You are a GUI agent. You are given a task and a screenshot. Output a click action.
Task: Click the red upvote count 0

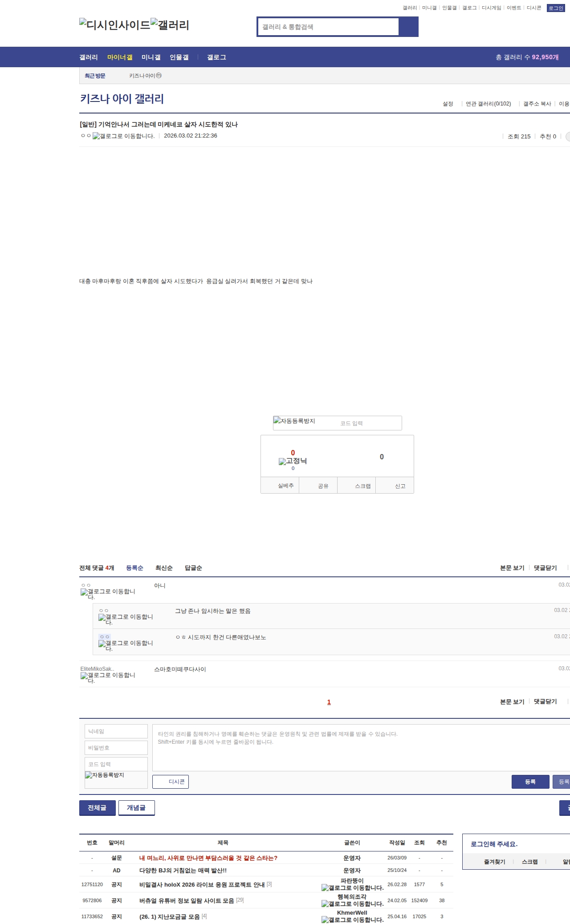tap(293, 453)
